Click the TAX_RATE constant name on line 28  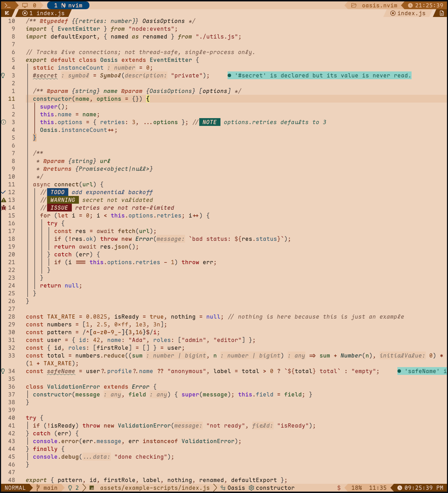[x=61, y=317]
